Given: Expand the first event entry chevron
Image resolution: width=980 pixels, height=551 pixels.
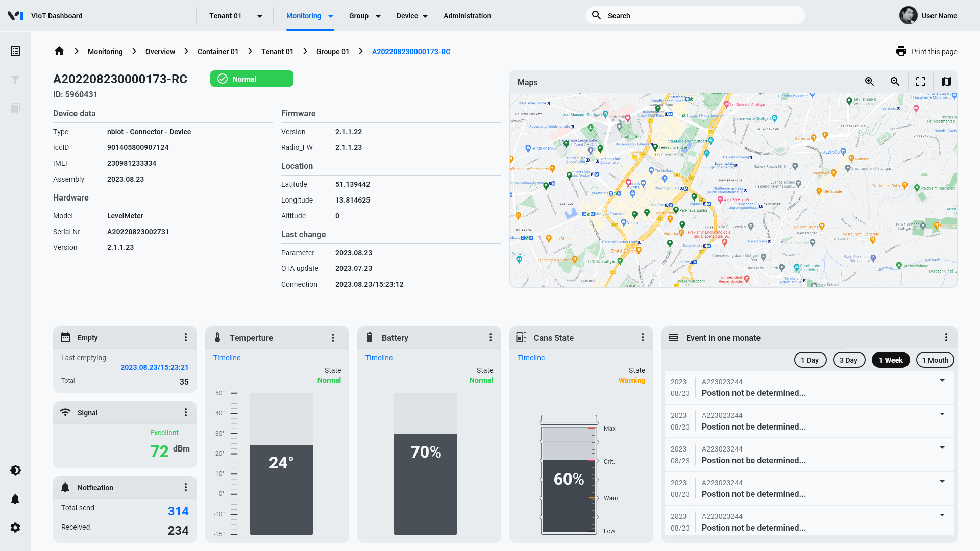Looking at the screenshot, I should [942, 381].
